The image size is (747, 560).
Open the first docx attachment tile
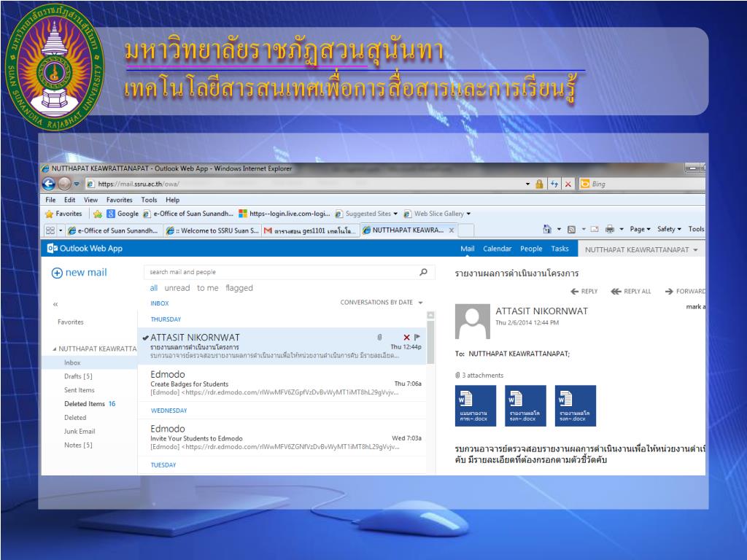point(476,405)
